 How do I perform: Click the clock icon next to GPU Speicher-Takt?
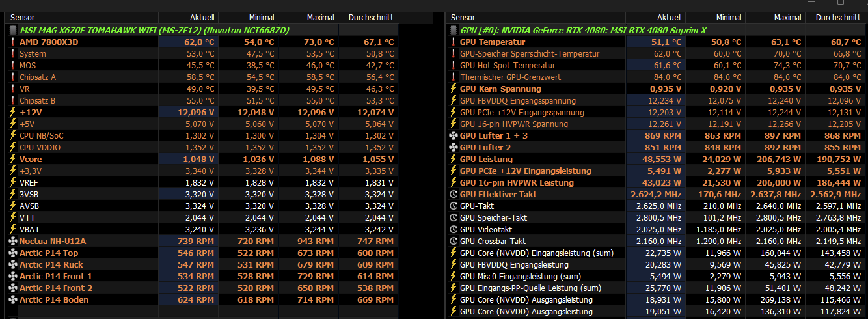pyautogui.click(x=453, y=217)
